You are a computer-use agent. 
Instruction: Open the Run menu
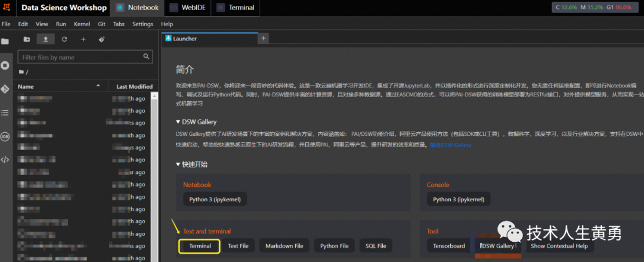point(61,24)
